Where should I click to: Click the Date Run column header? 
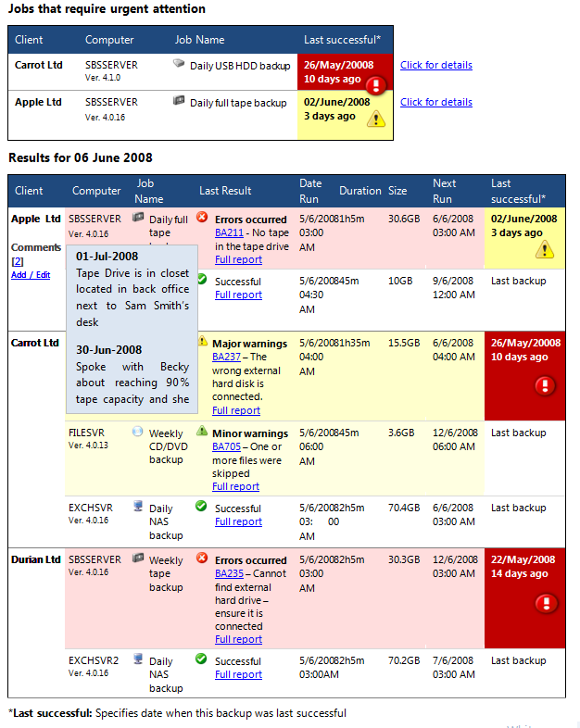click(310, 191)
